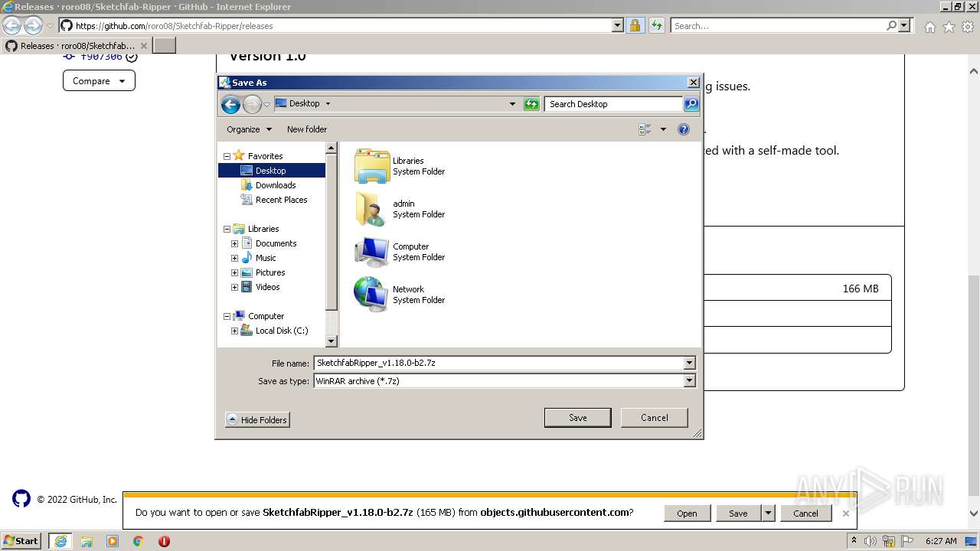Select Recent Places under Favorites
The width and height of the screenshot is (980, 551).
pyautogui.click(x=281, y=200)
